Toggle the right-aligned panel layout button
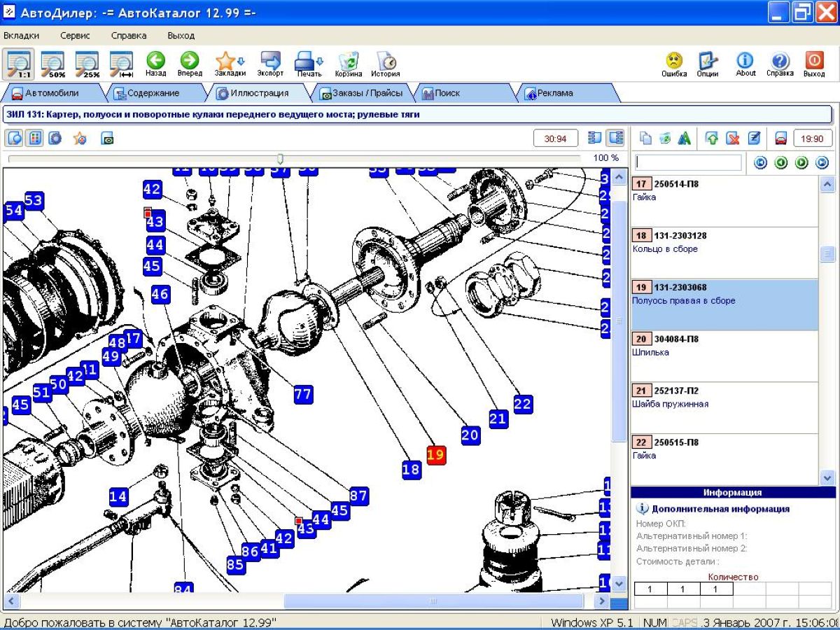Viewport: 840px width, 630px height. click(x=615, y=138)
